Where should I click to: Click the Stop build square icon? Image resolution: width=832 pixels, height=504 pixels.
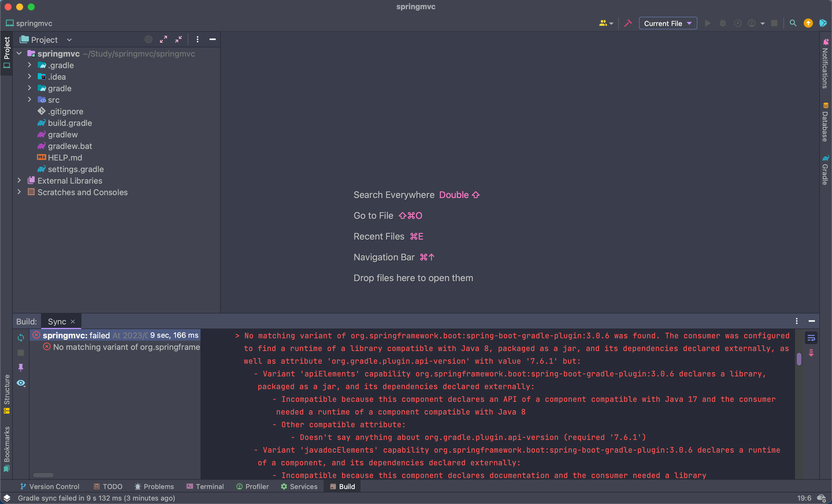[21, 352]
